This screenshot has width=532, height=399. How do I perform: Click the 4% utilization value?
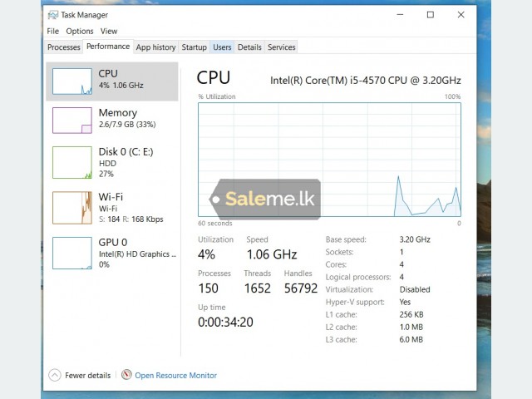click(206, 254)
